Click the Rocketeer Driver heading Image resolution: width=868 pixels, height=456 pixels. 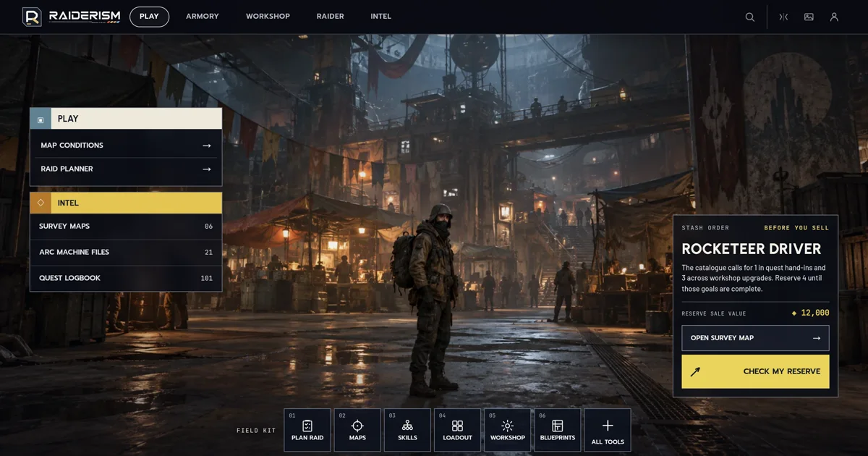pyautogui.click(x=752, y=249)
